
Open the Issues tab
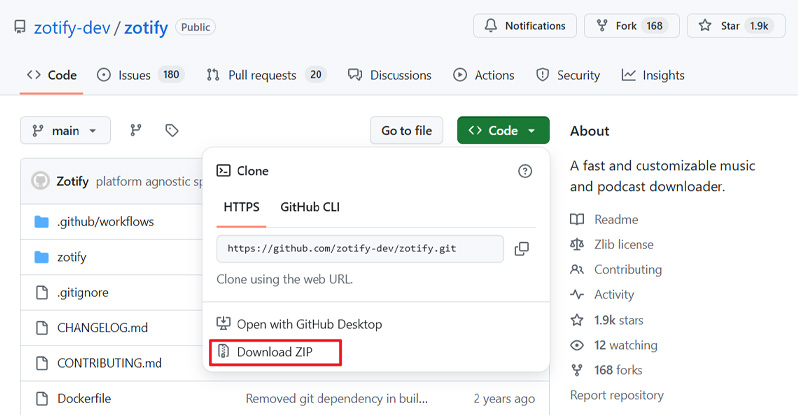pyautogui.click(x=140, y=75)
